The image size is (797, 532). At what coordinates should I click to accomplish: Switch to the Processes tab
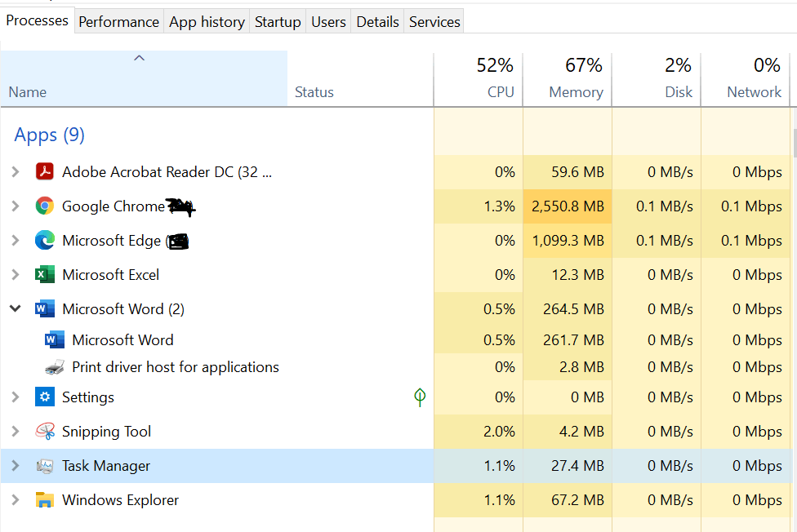coord(37,21)
